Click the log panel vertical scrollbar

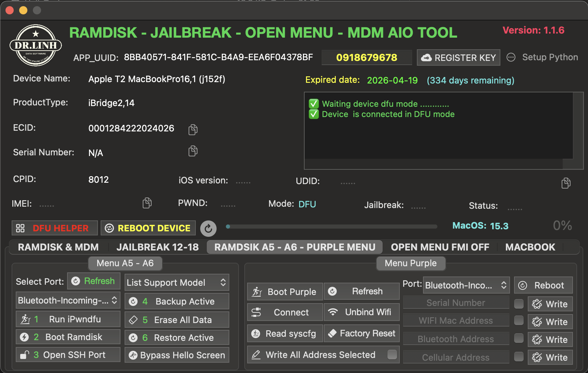pos(578,126)
